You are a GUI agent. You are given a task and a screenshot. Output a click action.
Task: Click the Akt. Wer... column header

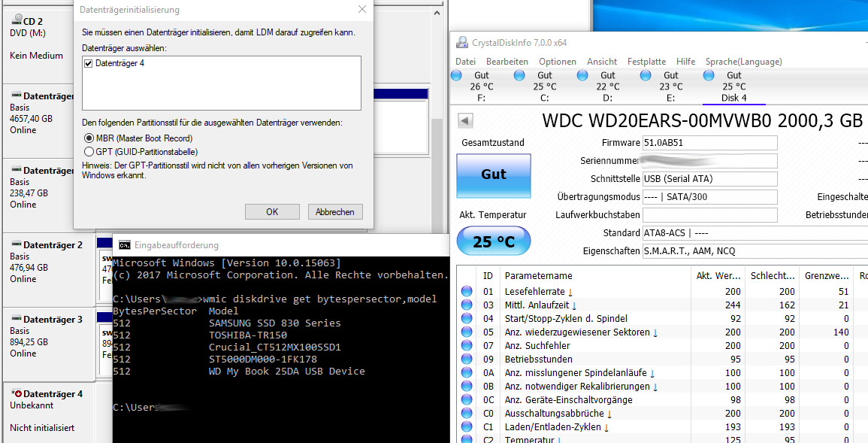pyautogui.click(x=718, y=276)
